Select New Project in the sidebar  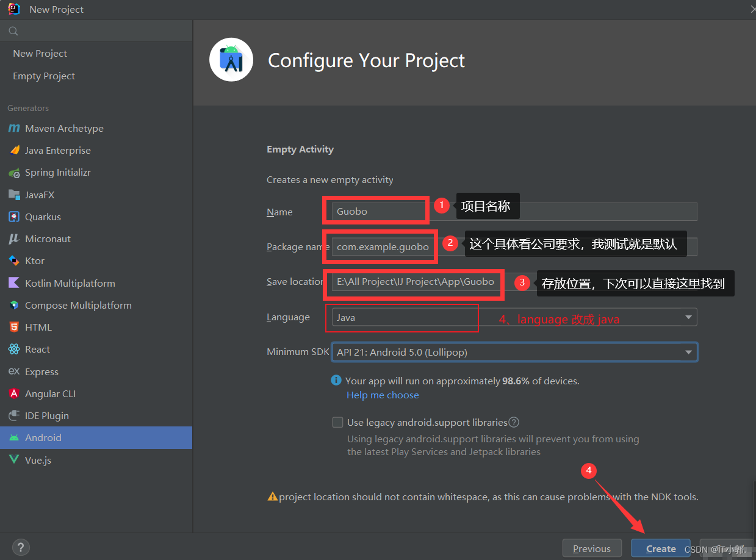tap(40, 53)
